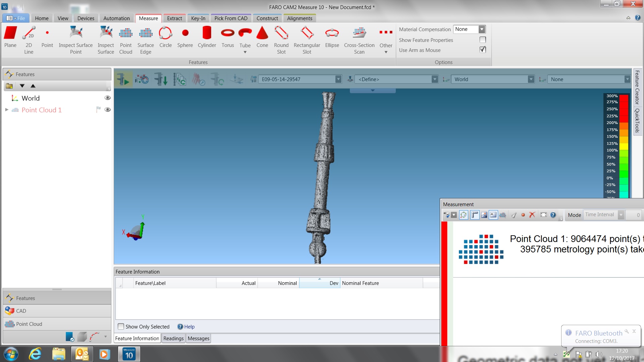The image size is (644, 362).
Task: Click the Help link in Feature Information
Action: (x=189, y=327)
